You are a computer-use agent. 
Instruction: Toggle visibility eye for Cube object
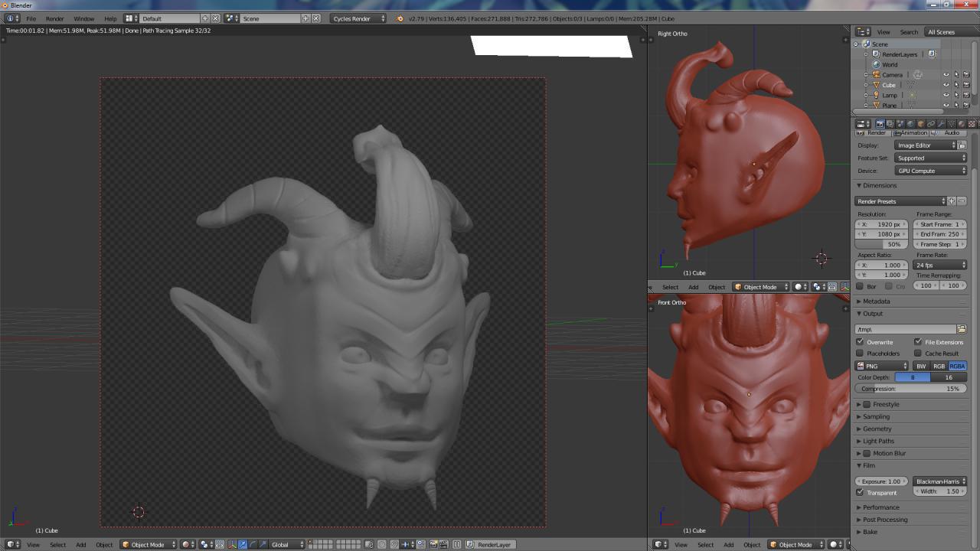946,85
